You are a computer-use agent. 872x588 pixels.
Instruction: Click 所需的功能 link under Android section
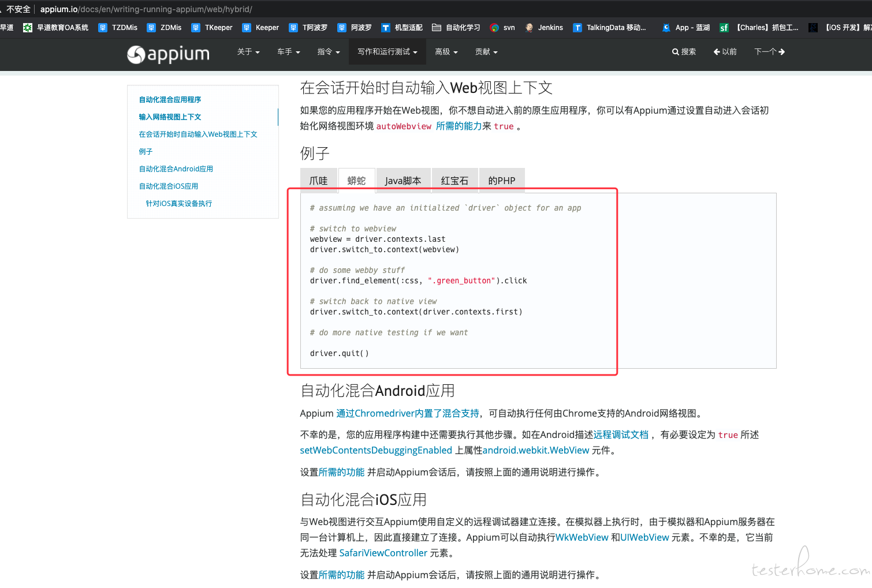(x=341, y=472)
